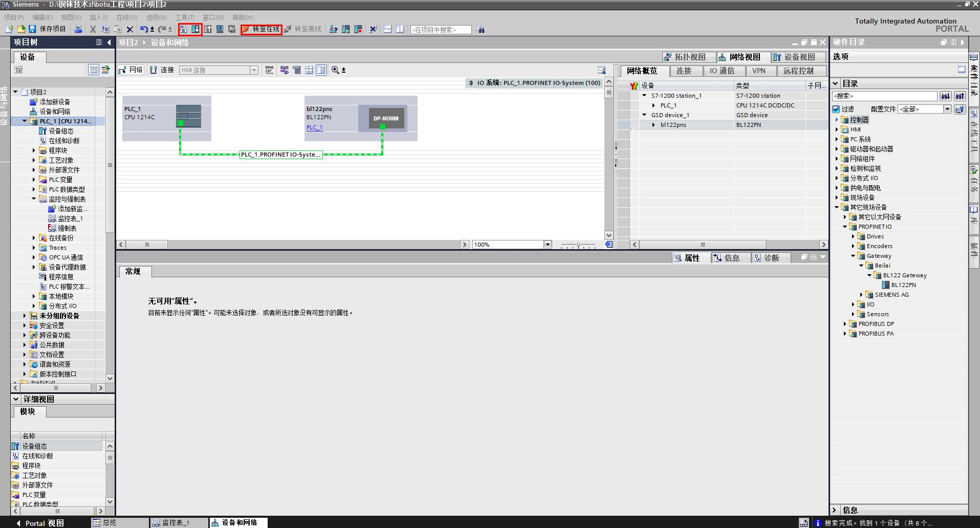Click the project search input field
The width and height of the screenshot is (980, 528).
point(441,30)
